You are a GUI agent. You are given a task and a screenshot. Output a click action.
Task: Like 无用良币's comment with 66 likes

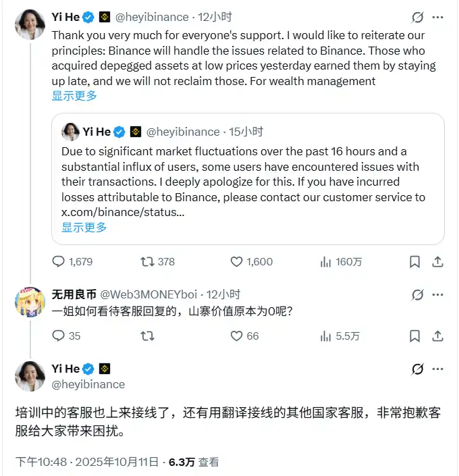click(237, 336)
